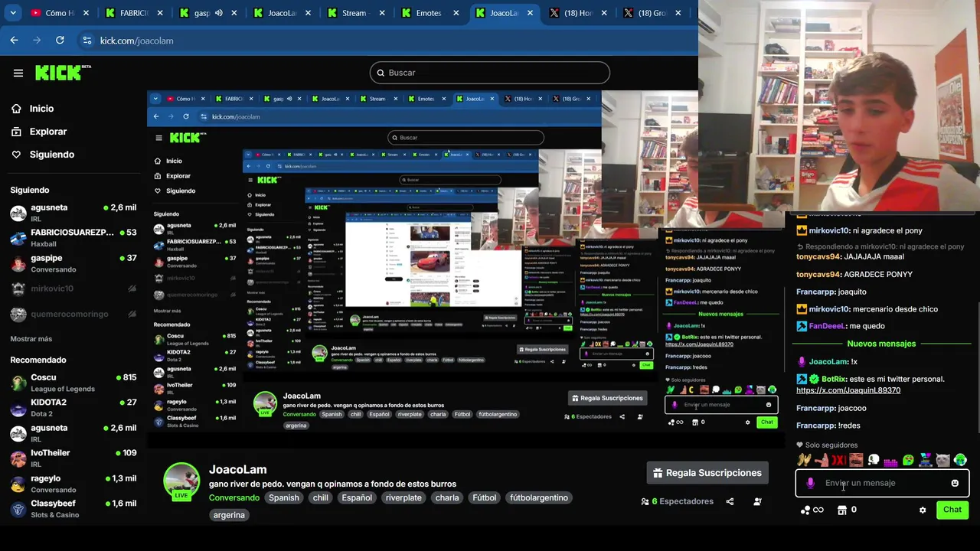Switch to the FABRICIO Kick tab
This screenshot has width=980, height=551.
[133, 13]
